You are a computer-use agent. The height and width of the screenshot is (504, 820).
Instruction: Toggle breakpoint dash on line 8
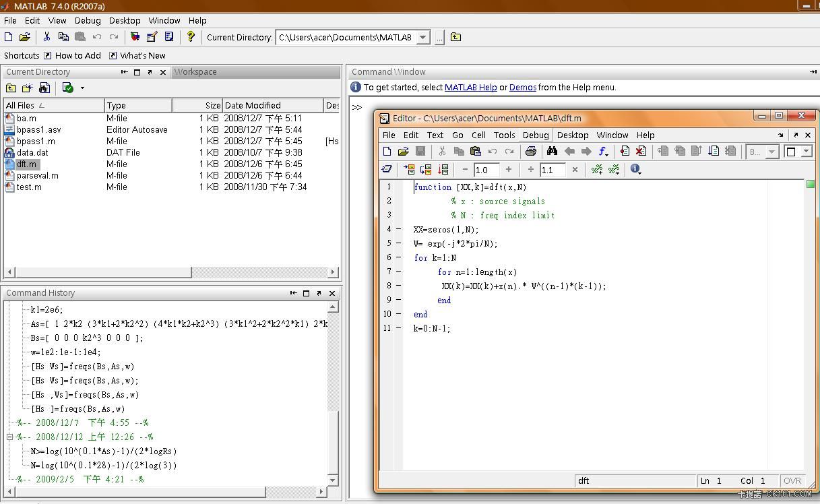click(x=398, y=286)
